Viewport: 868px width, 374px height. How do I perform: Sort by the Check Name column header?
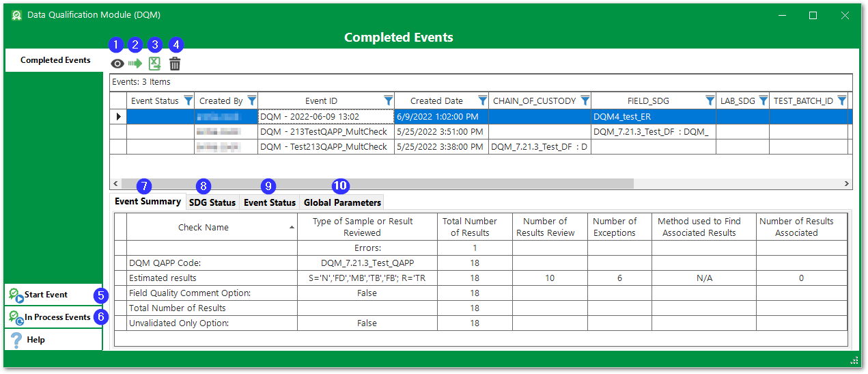[204, 227]
